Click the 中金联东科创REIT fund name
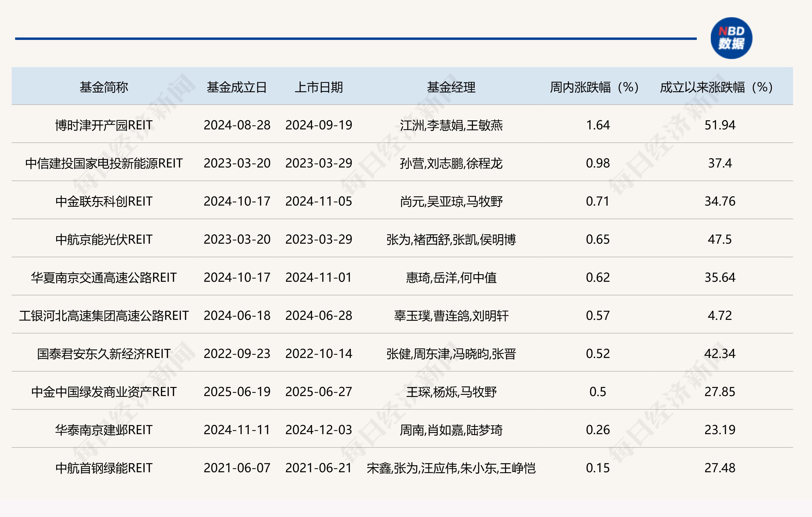 coord(103,201)
